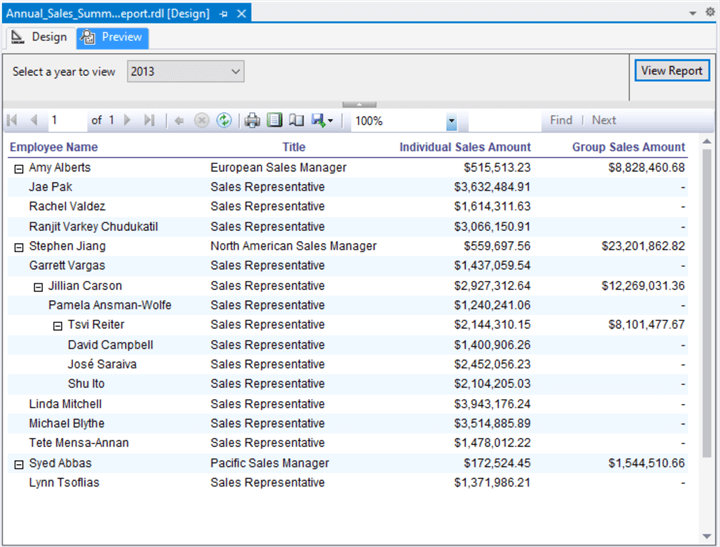Image resolution: width=720 pixels, height=547 pixels.
Task: Select Linda Mitchell name
Action: coord(65,404)
